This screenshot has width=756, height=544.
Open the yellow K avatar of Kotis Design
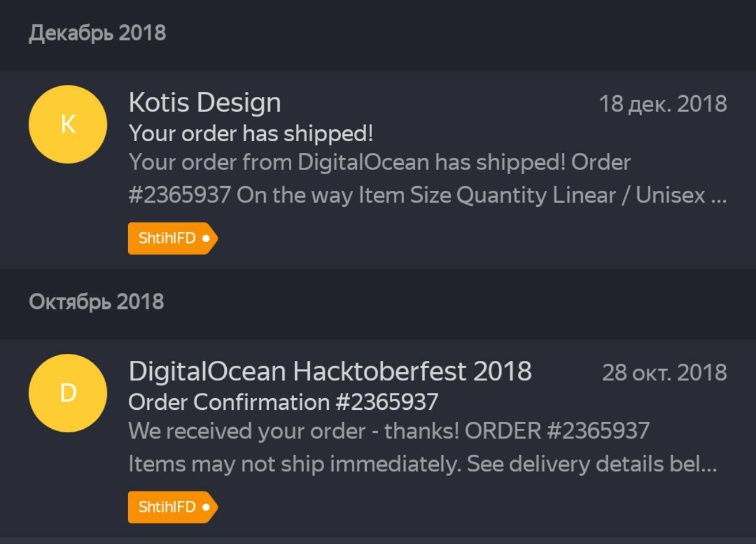pyautogui.click(x=68, y=124)
